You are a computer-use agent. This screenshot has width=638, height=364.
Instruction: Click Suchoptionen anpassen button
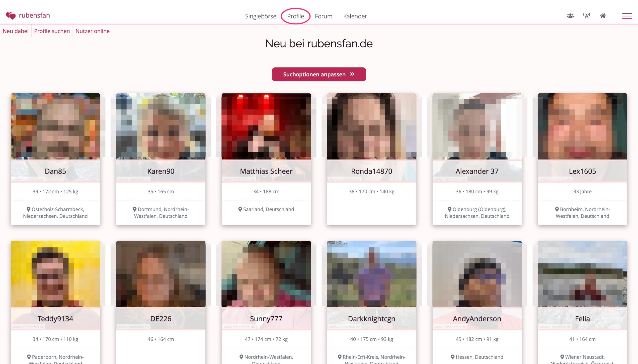coord(319,74)
